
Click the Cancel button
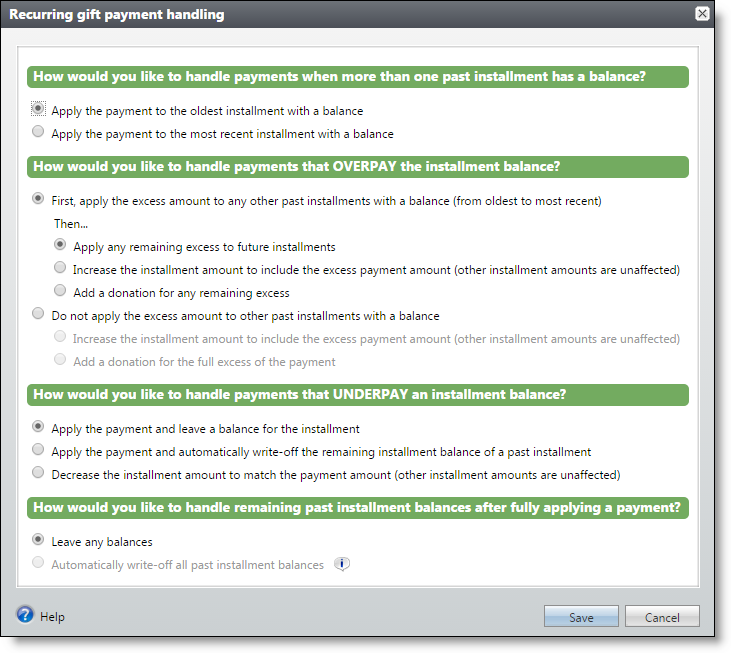[662, 617]
